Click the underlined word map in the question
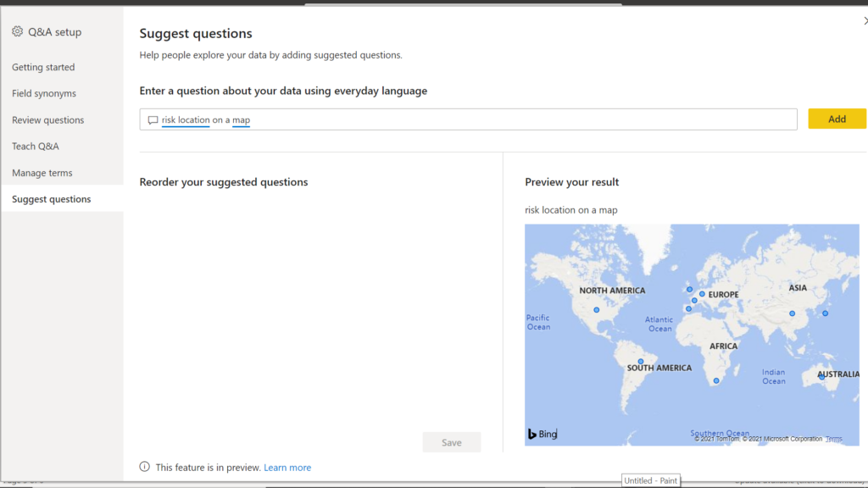868x488 pixels. coord(240,119)
